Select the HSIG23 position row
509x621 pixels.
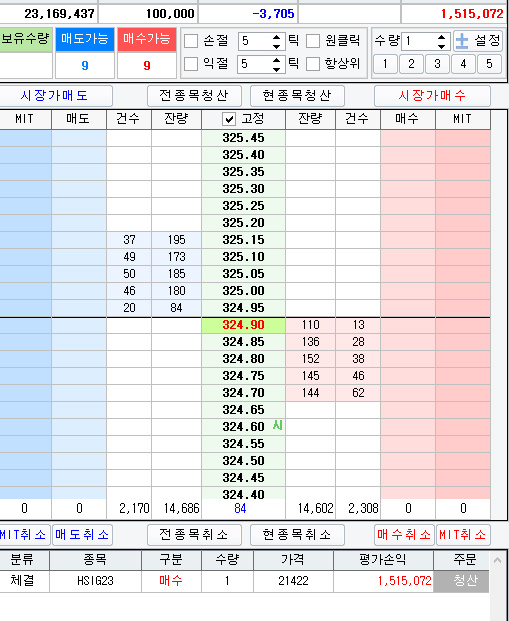click(244, 581)
